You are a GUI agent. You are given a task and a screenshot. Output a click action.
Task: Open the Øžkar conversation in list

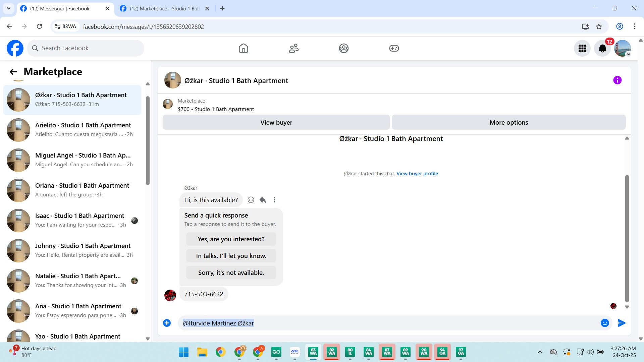(x=72, y=100)
